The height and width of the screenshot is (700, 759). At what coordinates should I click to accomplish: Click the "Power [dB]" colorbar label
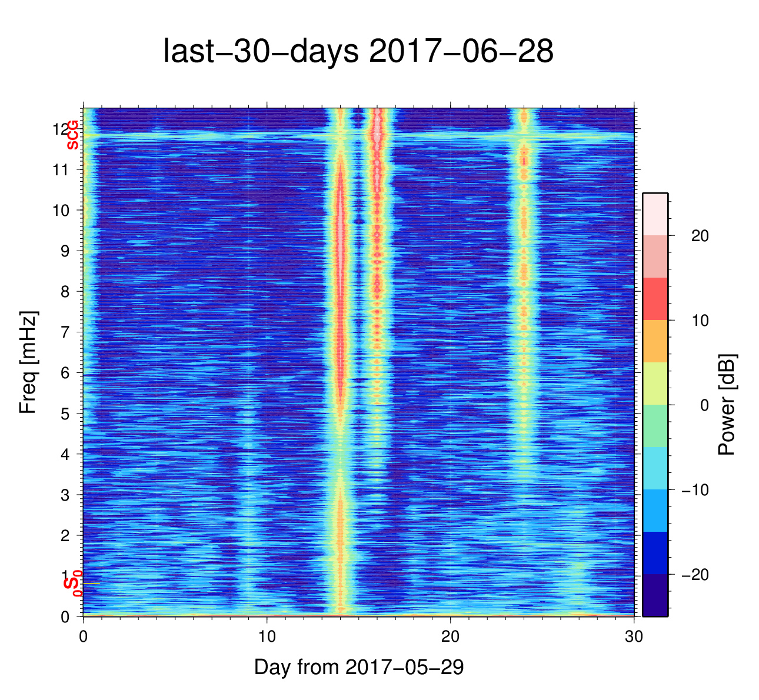click(x=727, y=405)
